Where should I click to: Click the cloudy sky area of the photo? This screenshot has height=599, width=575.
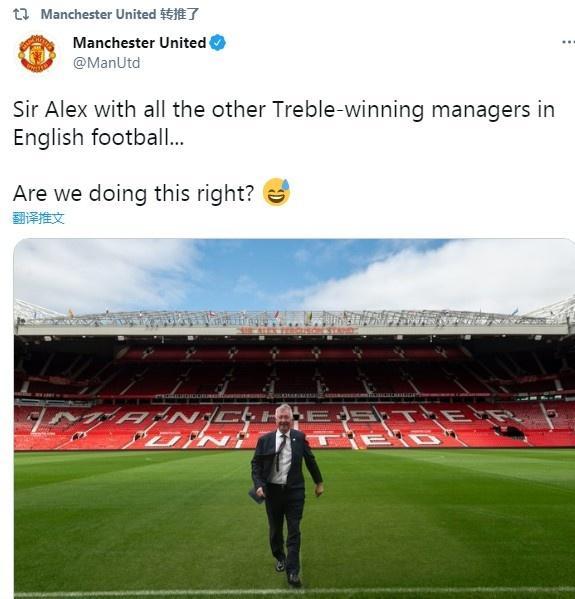[294, 273]
